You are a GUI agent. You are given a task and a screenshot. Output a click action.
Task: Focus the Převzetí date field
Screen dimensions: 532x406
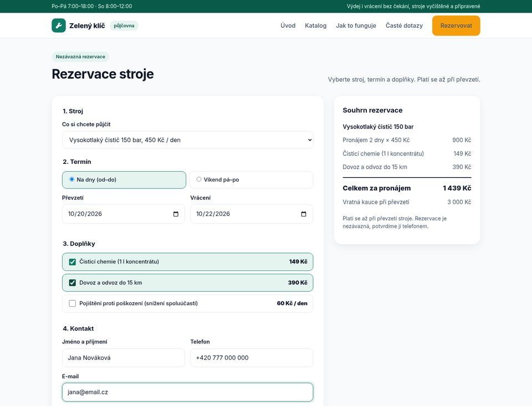click(x=124, y=214)
